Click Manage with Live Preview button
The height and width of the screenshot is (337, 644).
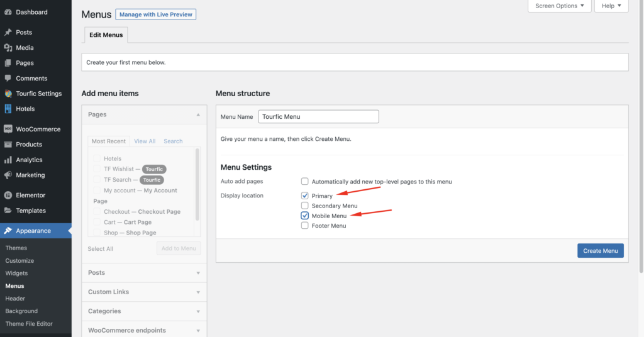point(156,14)
